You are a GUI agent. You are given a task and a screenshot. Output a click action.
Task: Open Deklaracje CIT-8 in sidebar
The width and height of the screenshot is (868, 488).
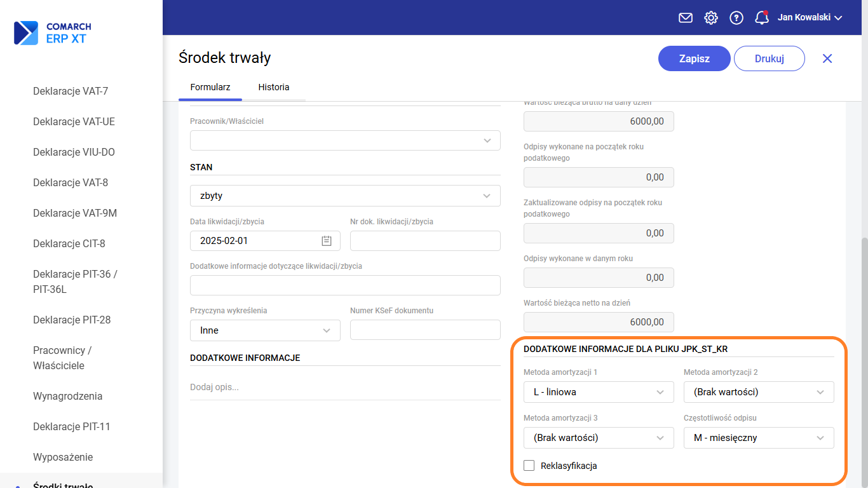[x=69, y=243]
